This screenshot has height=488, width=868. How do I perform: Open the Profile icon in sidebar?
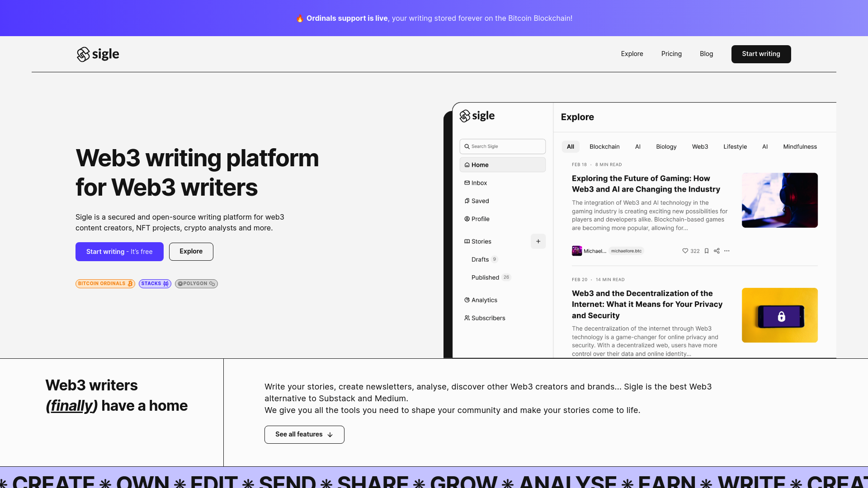(467, 219)
